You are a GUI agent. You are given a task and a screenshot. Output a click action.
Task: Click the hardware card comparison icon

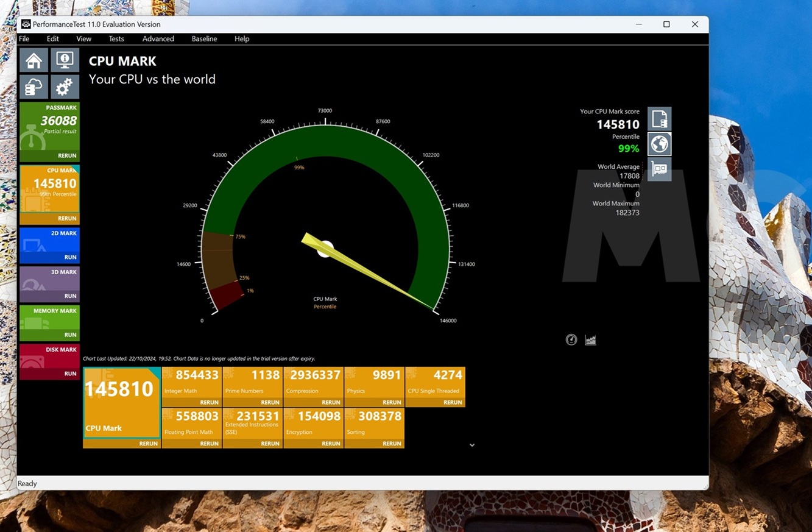(x=659, y=169)
